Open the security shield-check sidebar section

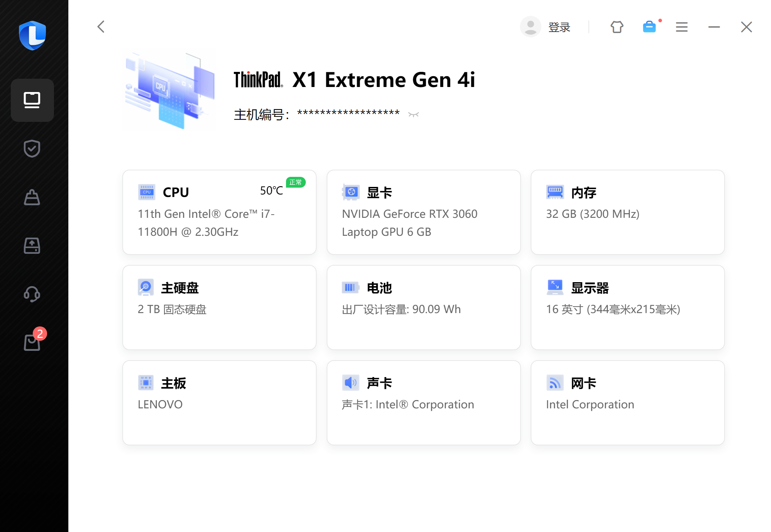(32, 148)
